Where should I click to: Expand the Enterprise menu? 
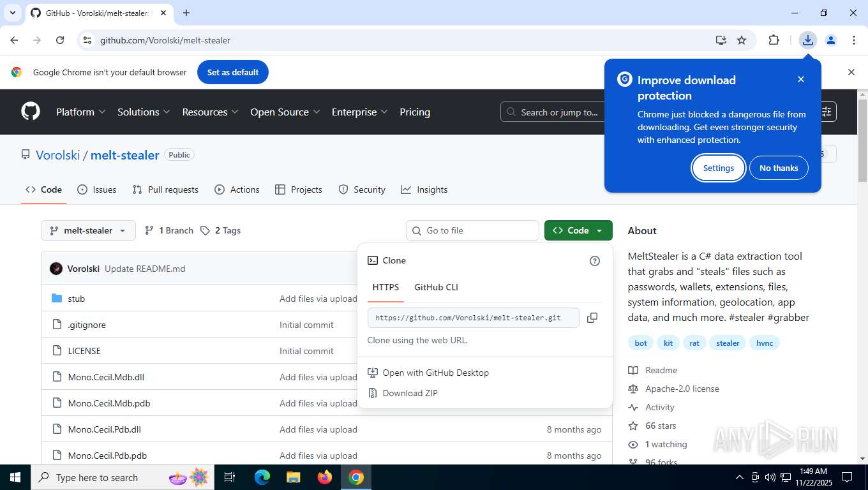click(x=359, y=112)
